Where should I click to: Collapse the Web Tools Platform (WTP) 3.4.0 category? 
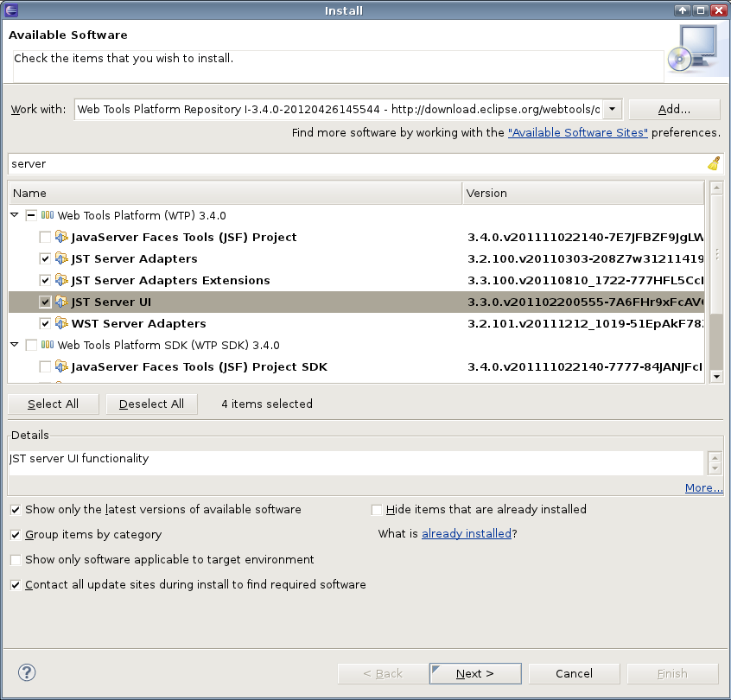15,215
